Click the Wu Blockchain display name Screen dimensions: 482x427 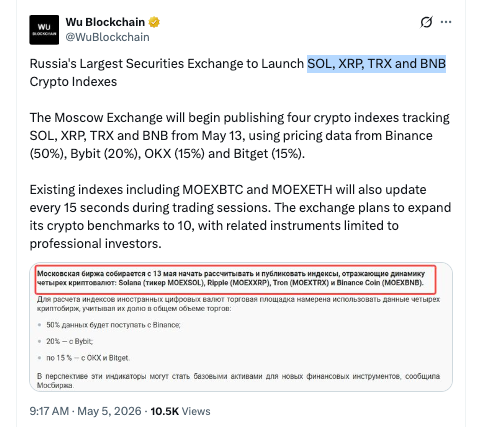click(105, 22)
